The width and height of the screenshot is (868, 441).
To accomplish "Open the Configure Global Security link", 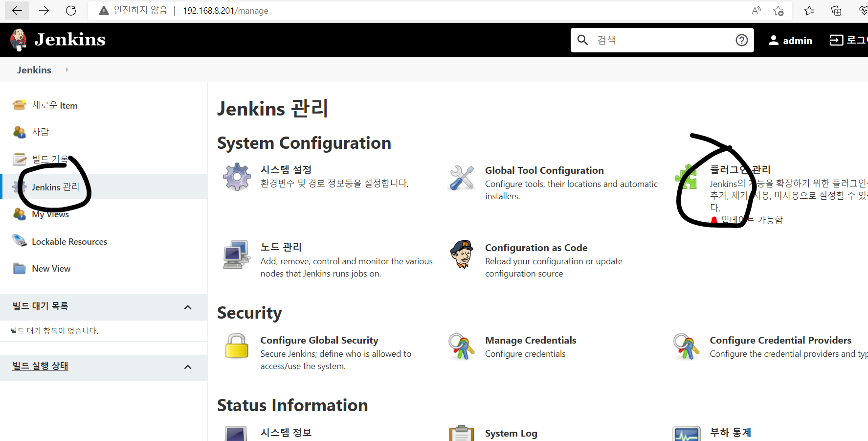I will tap(319, 340).
